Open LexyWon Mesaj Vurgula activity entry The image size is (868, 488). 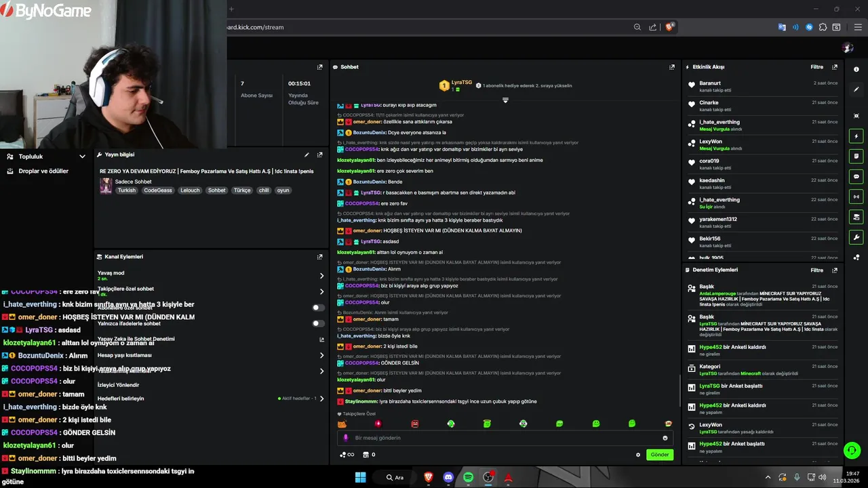[x=763, y=144]
